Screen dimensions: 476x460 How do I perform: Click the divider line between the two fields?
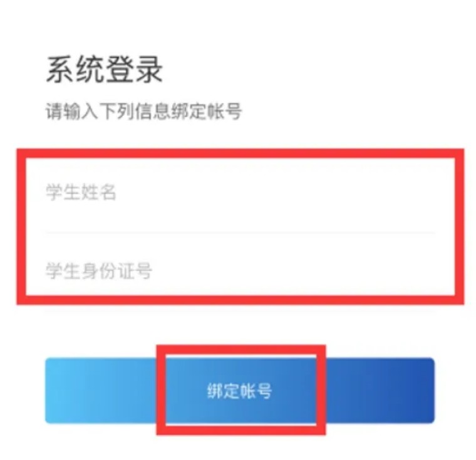[x=240, y=233]
